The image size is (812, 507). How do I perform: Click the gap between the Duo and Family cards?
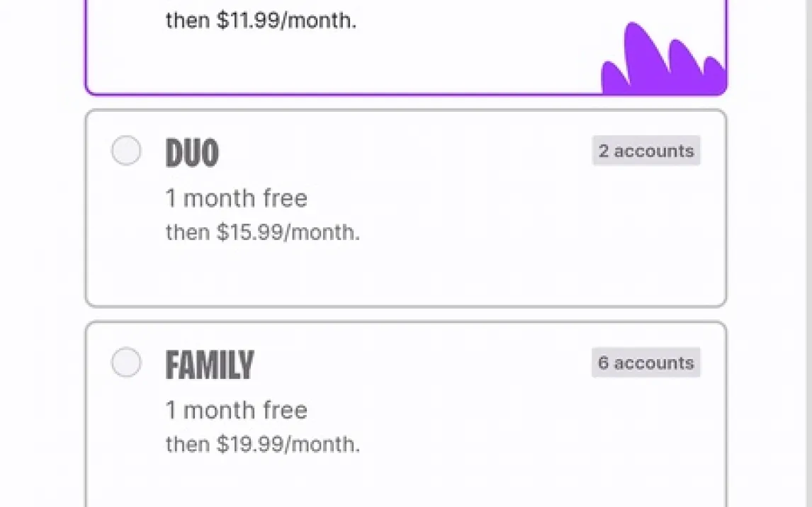(405, 314)
